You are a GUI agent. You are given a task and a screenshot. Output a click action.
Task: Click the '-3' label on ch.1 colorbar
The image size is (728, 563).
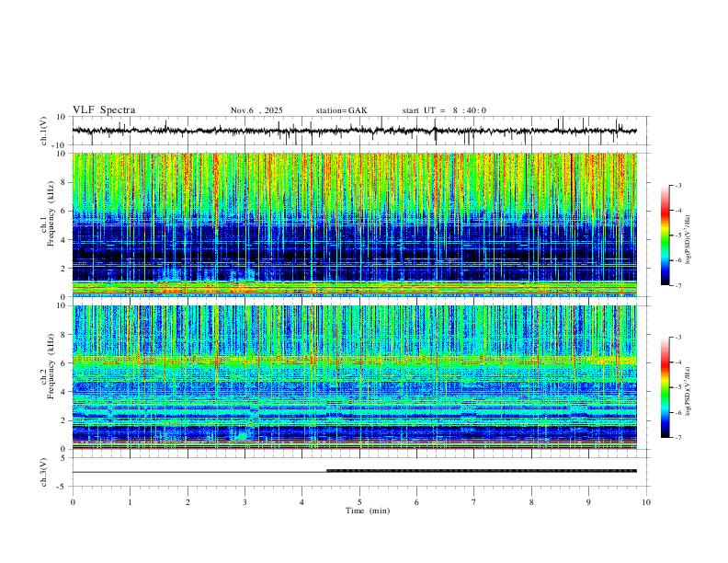coord(678,185)
